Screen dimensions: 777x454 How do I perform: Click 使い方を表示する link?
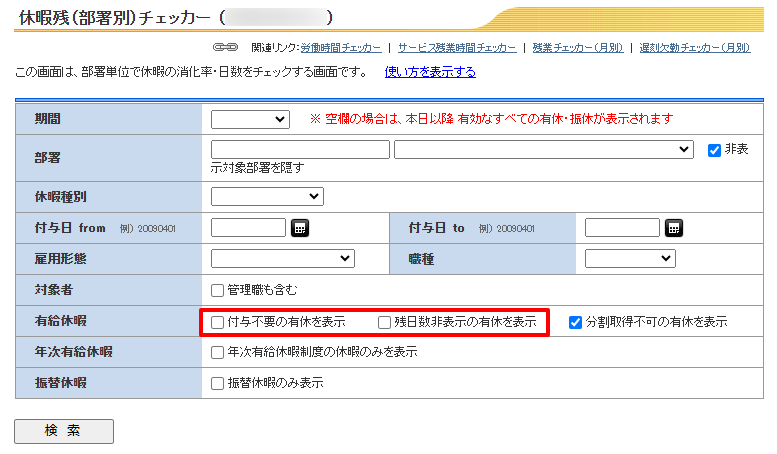coord(430,72)
